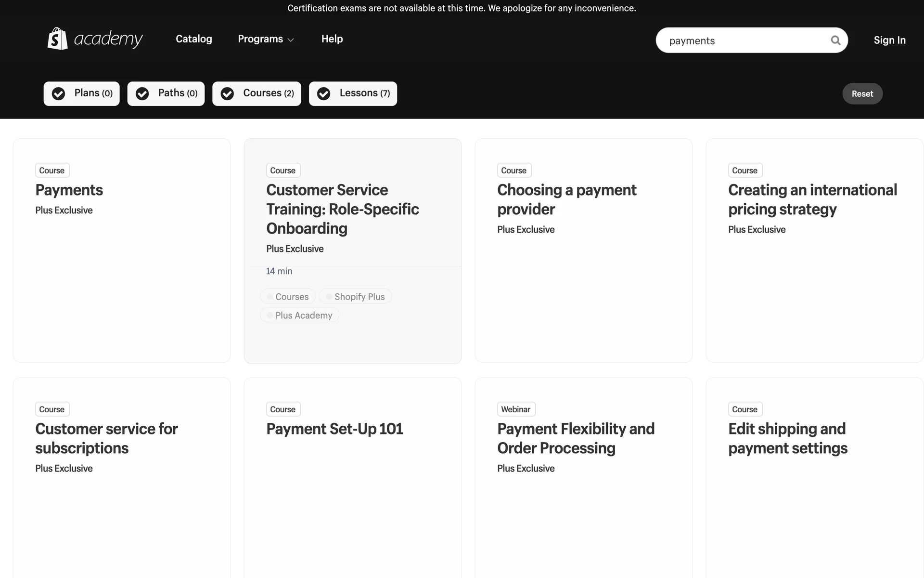Toggle the Paths filter checkmark
The height and width of the screenshot is (578, 924).
coord(142,93)
